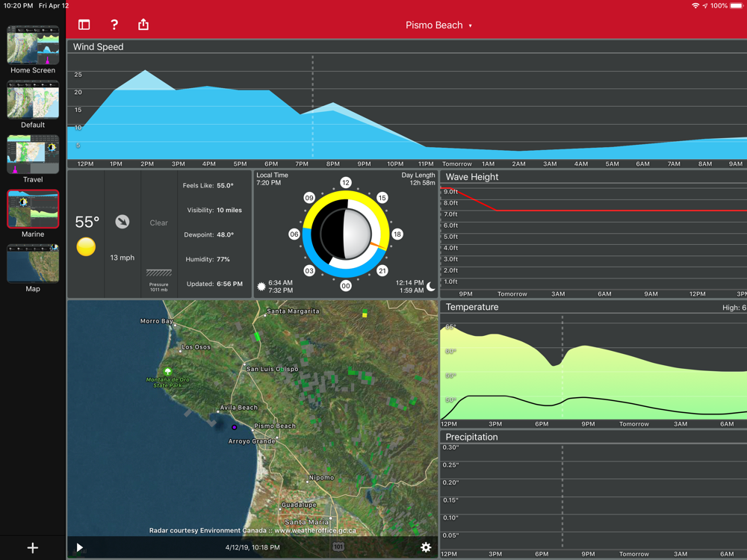Tap the 18 hour marker on dial
747x560 pixels.
[x=397, y=234]
